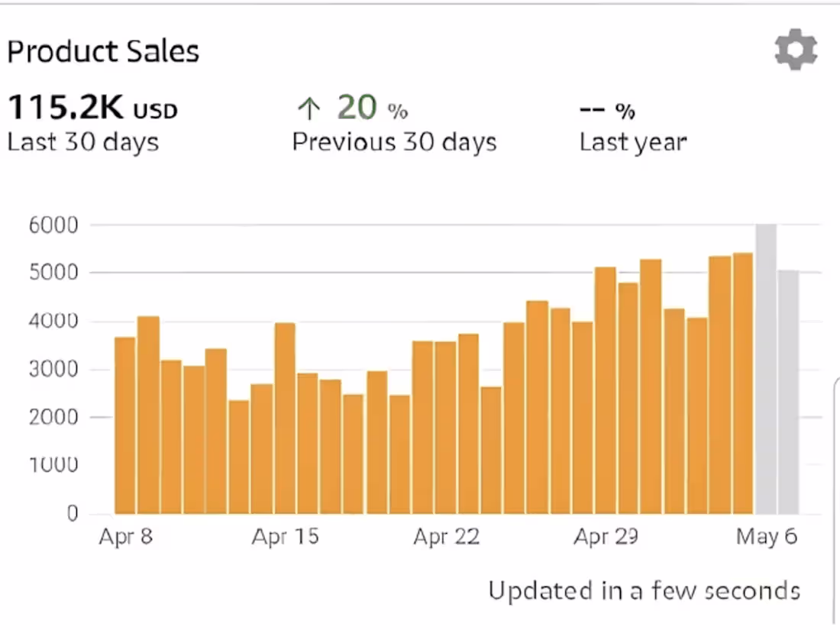Viewport: 840px width, 630px height.
Task: Click the Previous 30 days label
Action: pyautogui.click(x=394, y=142)
